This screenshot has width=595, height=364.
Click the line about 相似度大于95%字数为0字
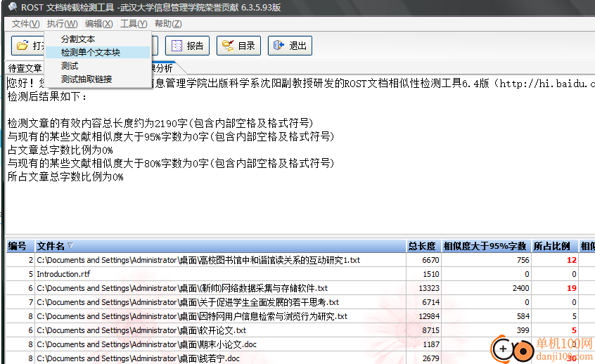click(x=171, y=136)
